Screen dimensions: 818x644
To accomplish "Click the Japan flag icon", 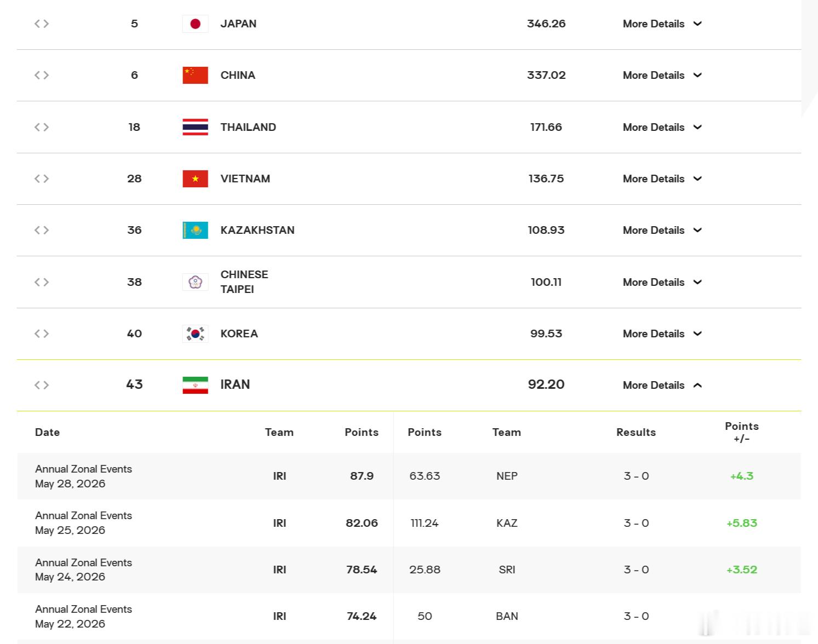I will pos(195,24).
